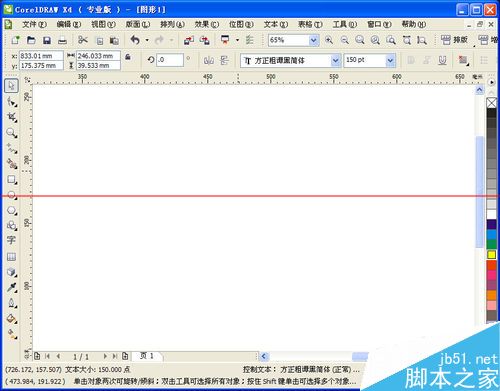Click the Export icon
This screenshot has width=500, height=391.
(204, 40)
